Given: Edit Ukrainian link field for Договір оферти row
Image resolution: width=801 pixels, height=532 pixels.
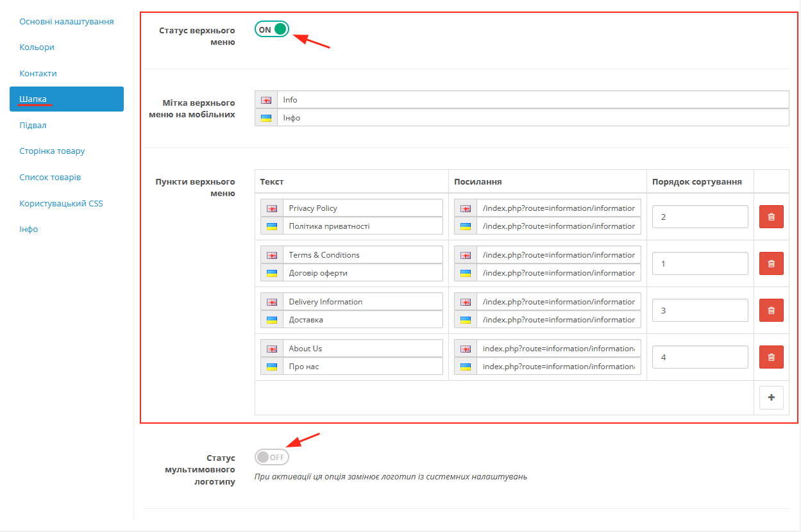Looking at the screenshot, I should tap(559, 273).
